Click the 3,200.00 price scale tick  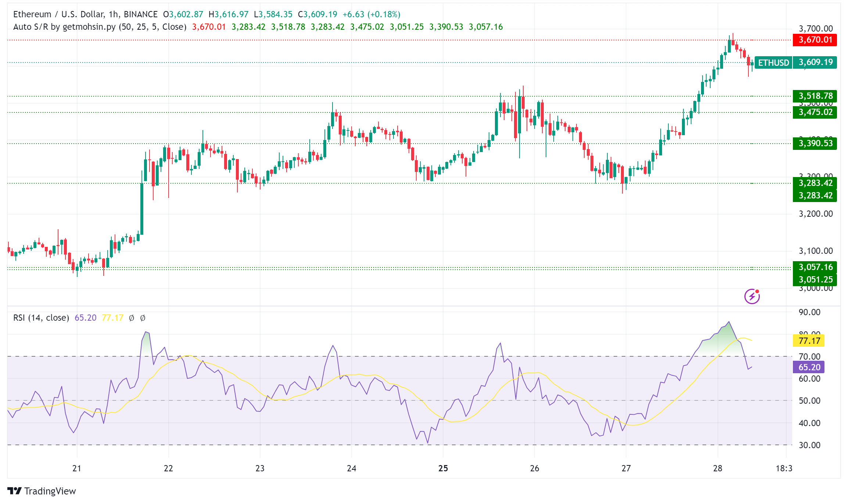tap(816, 214)
